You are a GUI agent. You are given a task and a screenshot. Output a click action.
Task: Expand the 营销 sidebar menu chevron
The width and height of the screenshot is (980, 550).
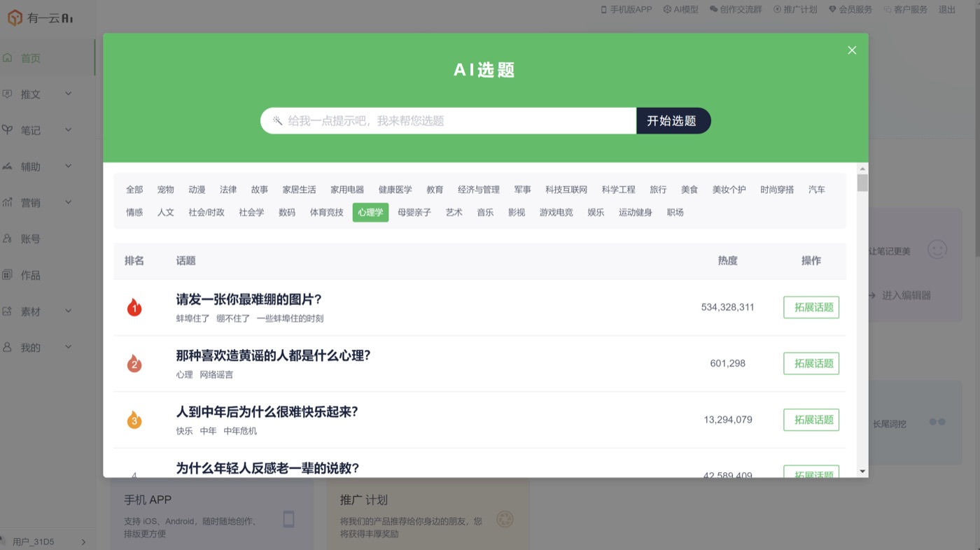click(x=68, y=202)
